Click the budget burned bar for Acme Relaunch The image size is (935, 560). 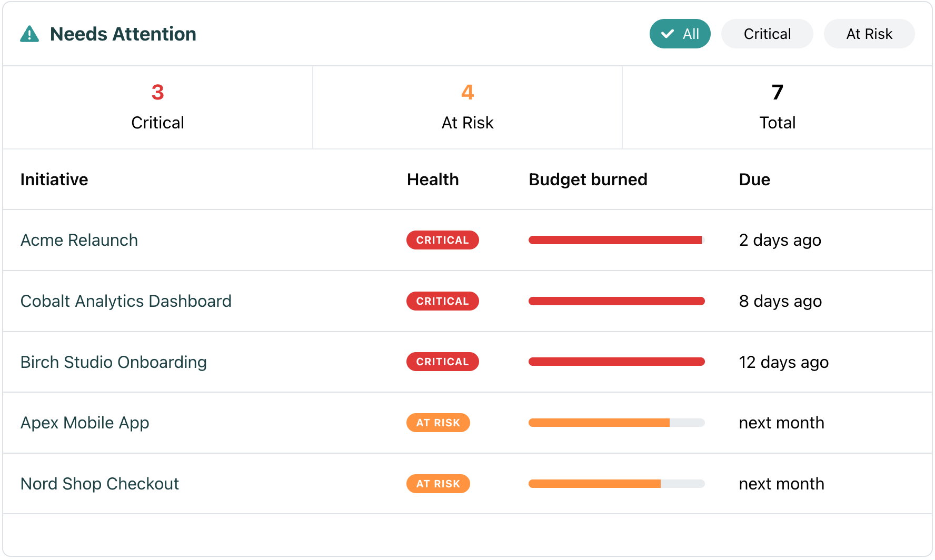(x=616, y=240)
